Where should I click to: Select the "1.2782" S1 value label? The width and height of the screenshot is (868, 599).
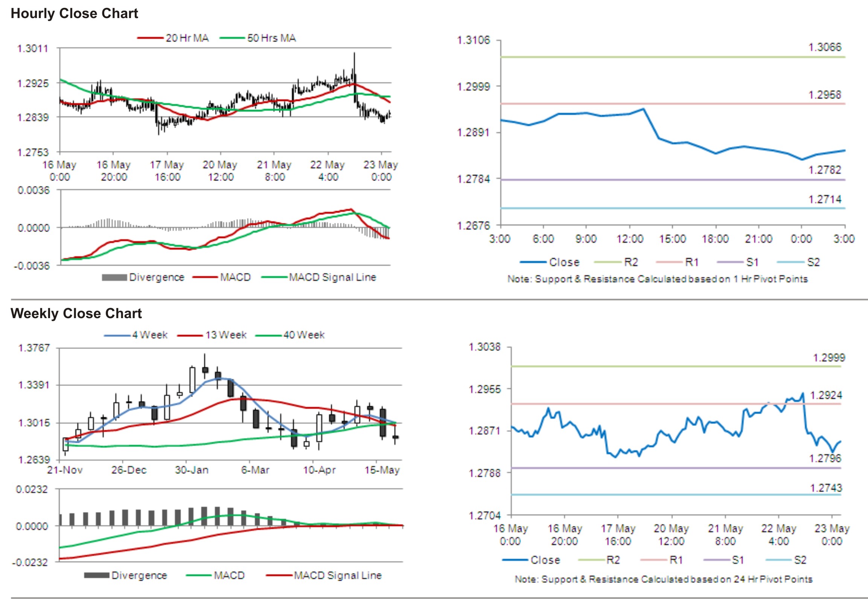point(824,170)
